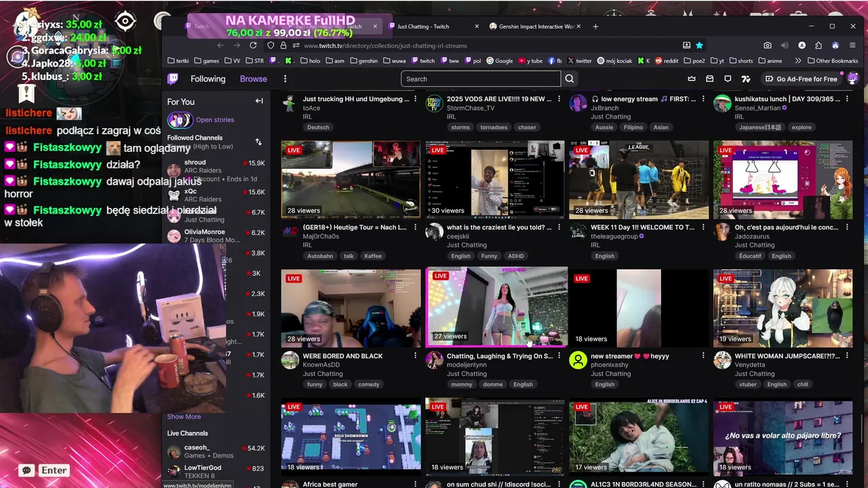Open the modeljenlynn stream thumbnail

(x=496, y=308)
